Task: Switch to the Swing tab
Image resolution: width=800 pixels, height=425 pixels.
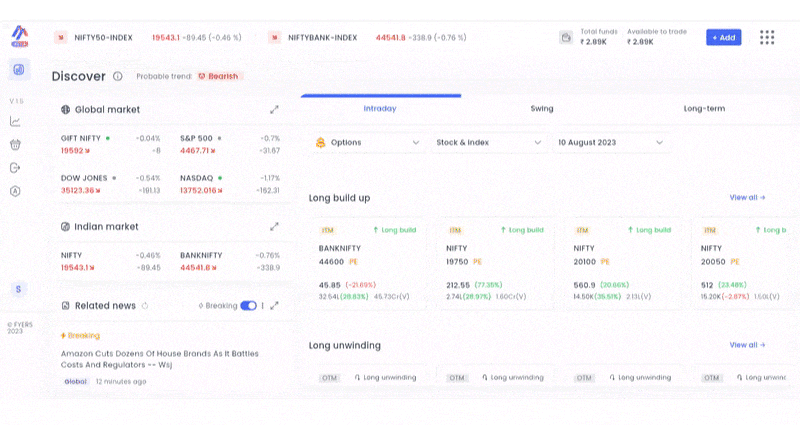Action: [x=542, y=109]
